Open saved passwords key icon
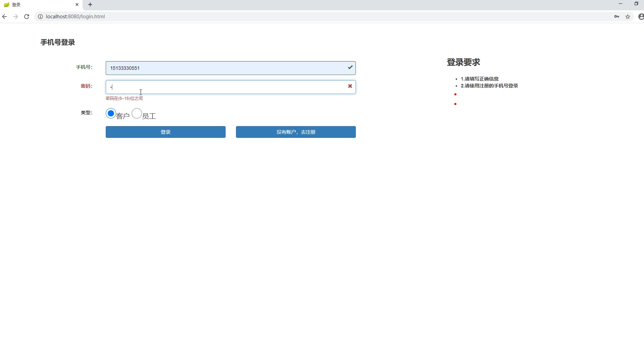Image resolution: width=644 pixels, height=351 pixels. [x=617, y=17]
